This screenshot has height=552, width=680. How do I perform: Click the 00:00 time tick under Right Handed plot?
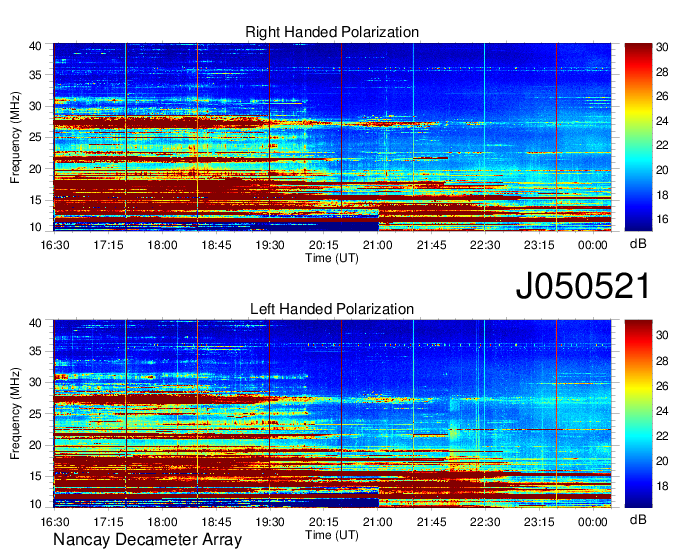point(592,245)
